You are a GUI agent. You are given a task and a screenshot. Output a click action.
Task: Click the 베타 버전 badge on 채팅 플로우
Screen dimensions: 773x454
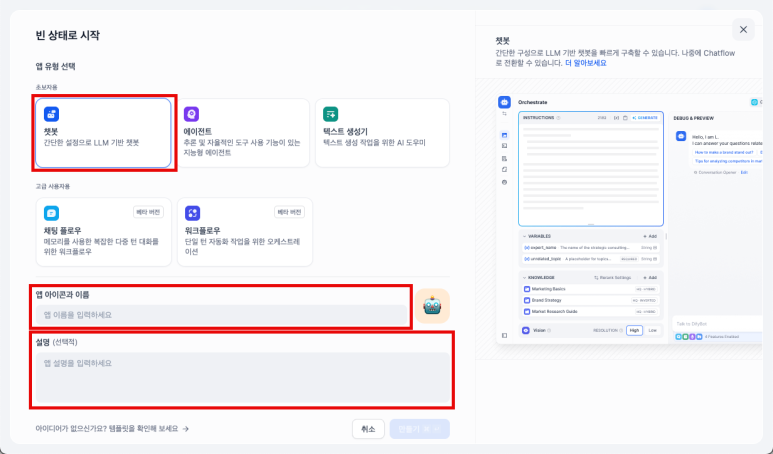coord(148,212)
